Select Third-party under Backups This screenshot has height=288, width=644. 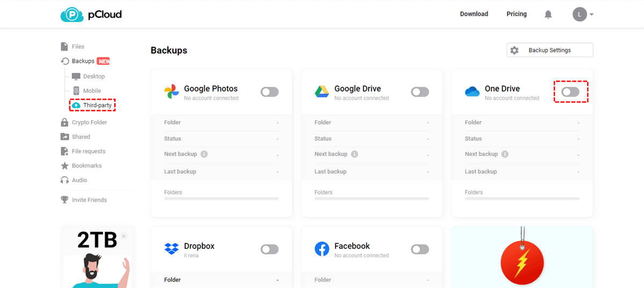pyautogui.click(x=97, y=105)
